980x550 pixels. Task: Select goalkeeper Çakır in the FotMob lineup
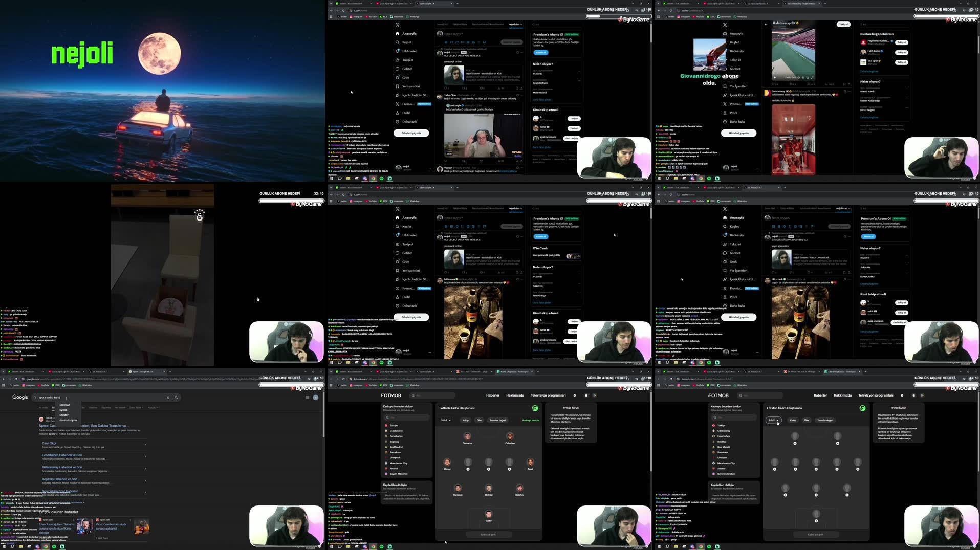489,514
